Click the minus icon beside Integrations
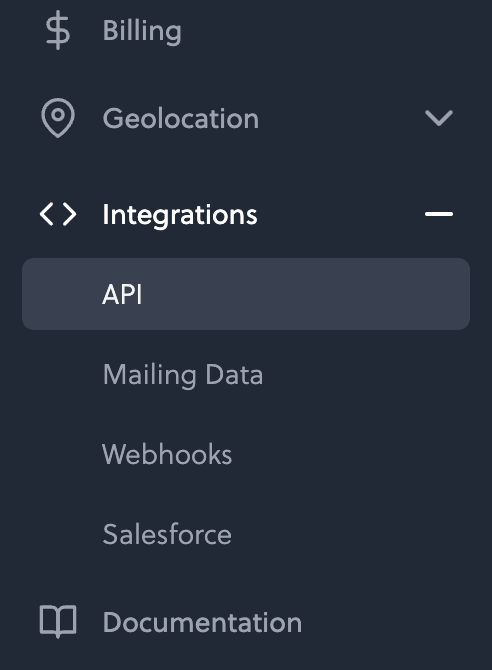This screenshot has width=492, height=670. (x=439, y=214)
